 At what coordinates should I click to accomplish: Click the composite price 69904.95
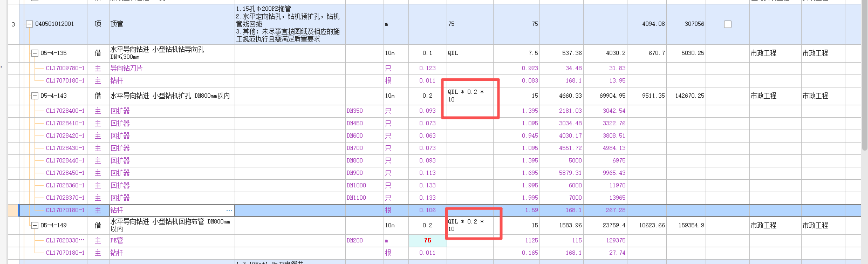[612, 96]
